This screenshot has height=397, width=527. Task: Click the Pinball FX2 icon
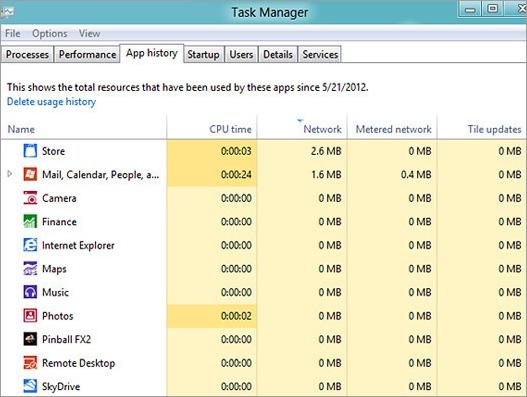pyautogui.click(x=30, y=339)
